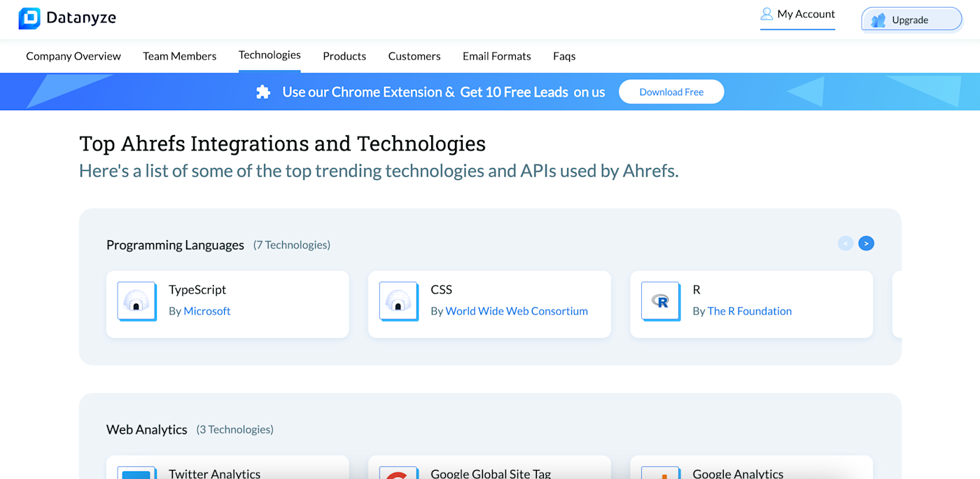Viewport: 980px width, 479px height.
Task: Click the '(3 Technologies)' count label
Action: 235,429
